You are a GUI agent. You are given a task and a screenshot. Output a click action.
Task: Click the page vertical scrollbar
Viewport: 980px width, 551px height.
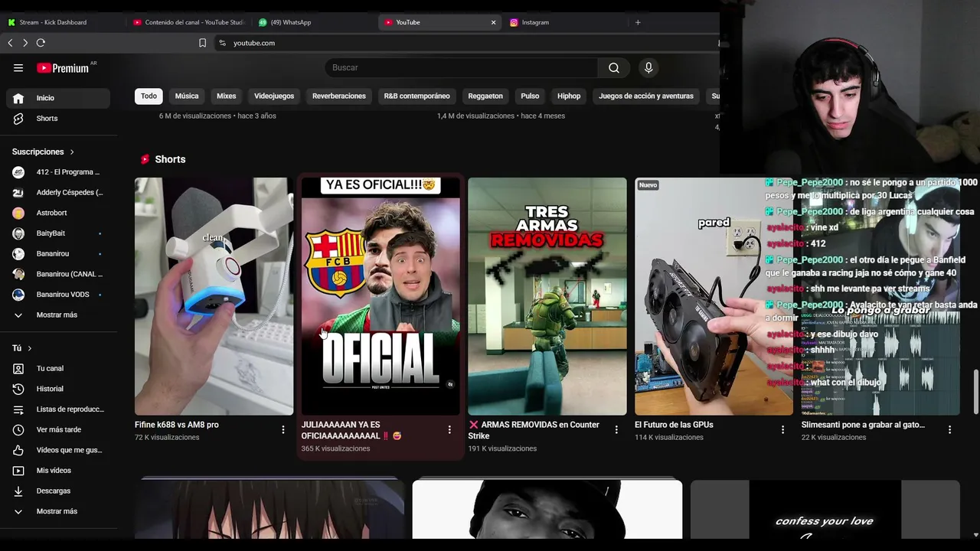point(975,392)
